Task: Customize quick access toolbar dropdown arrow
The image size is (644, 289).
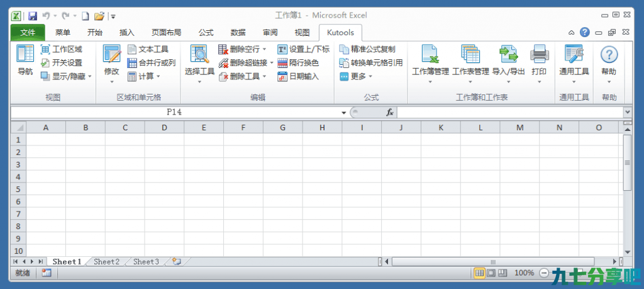Action: click(113, 17)
